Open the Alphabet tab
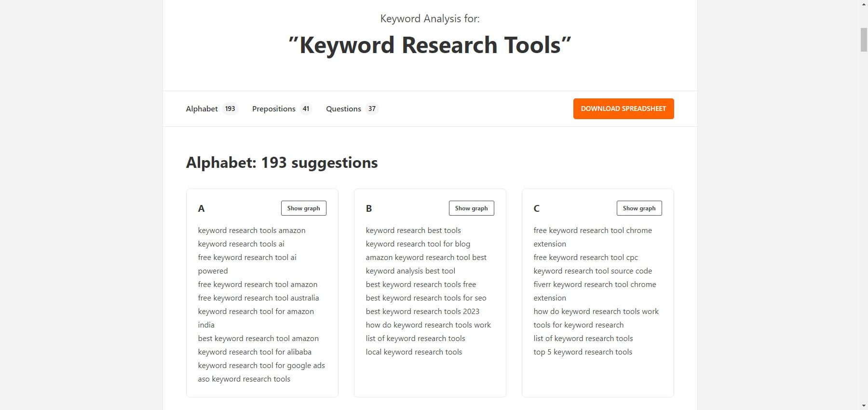 211,109
